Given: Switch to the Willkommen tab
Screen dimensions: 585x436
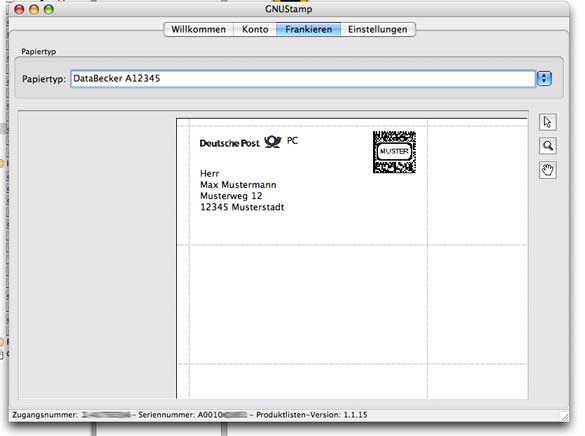Looking at the screenshot, I should pyautogui.click(x=198, y=29).
